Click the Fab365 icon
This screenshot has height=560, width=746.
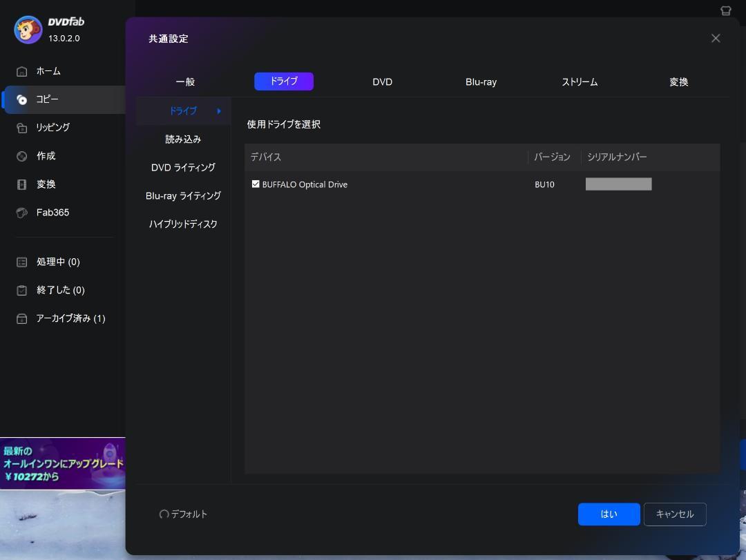(x=22, y=213)
